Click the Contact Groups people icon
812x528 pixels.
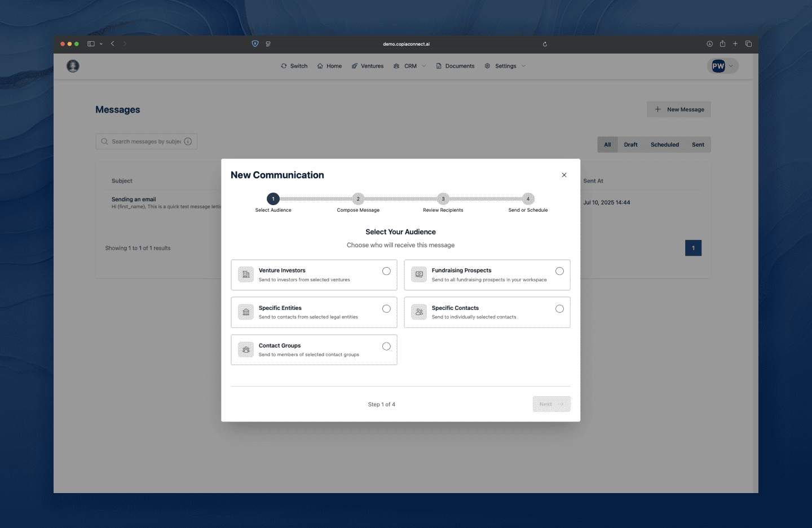click(245, 349)
